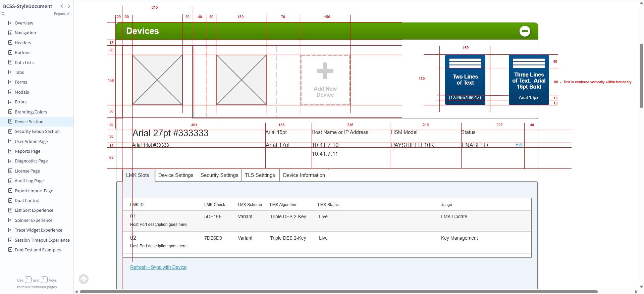
Task: Open the License Page entry
Action: pyautogui.click(x=27, y=171)
